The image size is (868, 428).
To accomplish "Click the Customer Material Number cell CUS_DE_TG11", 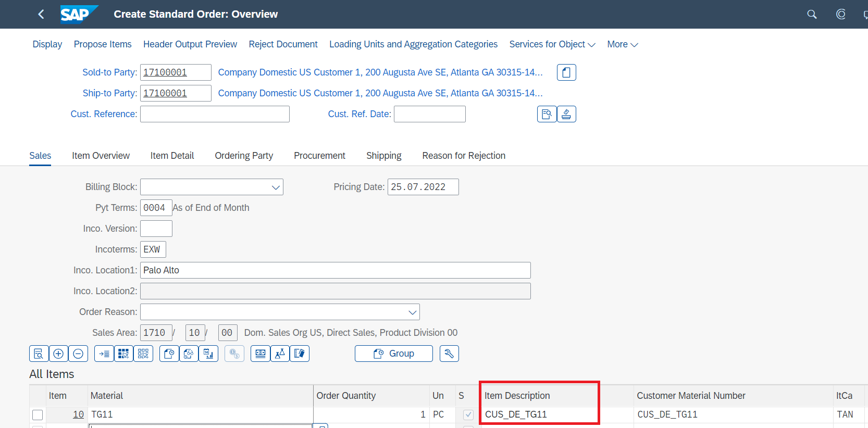I will point(733,414).
